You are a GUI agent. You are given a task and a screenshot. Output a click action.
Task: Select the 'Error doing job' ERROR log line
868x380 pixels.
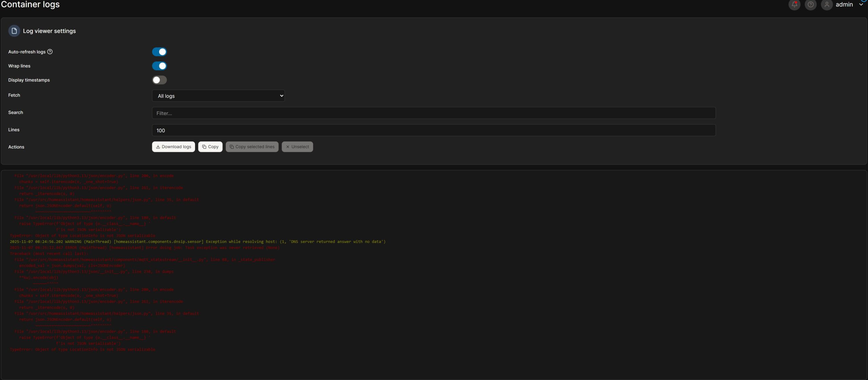144,248
